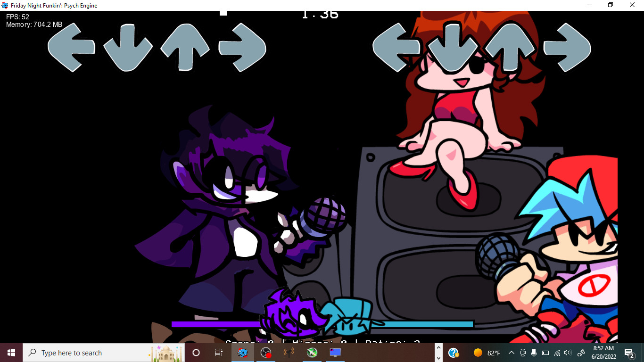
Task: Click the OBS Studio taskbar icon
Action: pos(266,353)
